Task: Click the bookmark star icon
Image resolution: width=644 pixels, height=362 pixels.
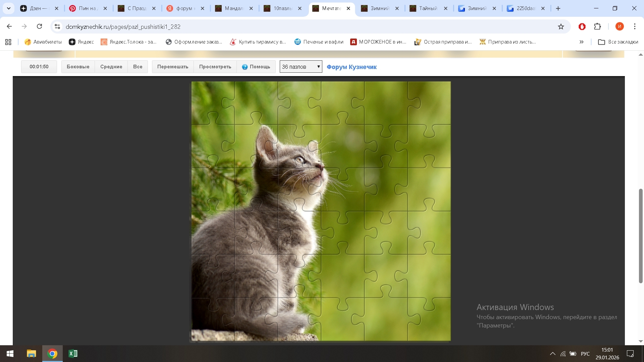Action: [561, 26]
